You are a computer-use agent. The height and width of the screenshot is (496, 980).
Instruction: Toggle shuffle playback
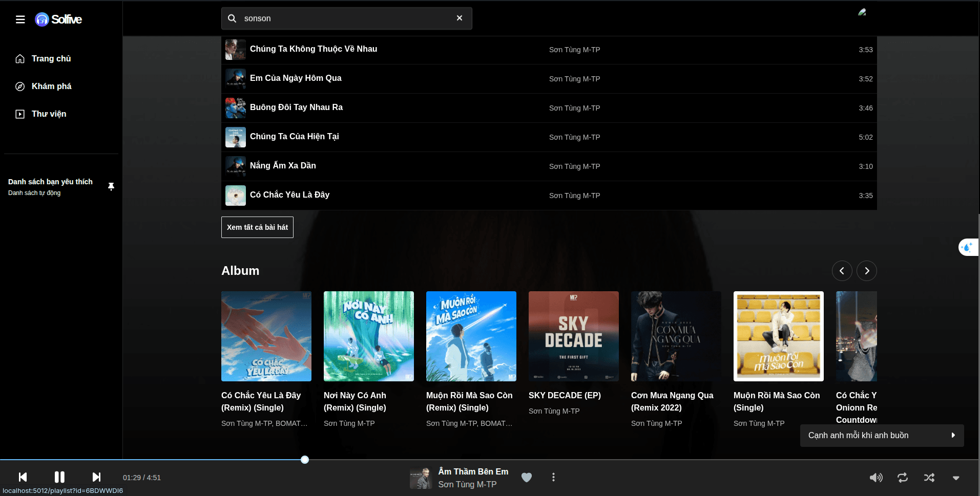[x=929, y=478]
